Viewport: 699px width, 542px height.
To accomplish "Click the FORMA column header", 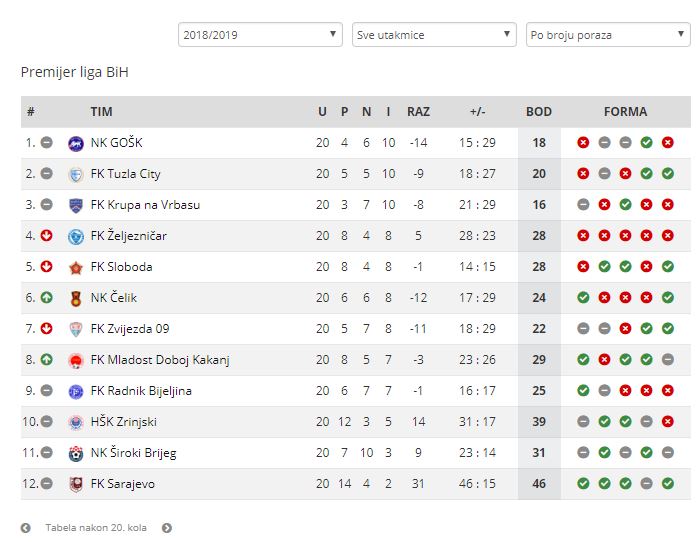I will coord(625,112).
